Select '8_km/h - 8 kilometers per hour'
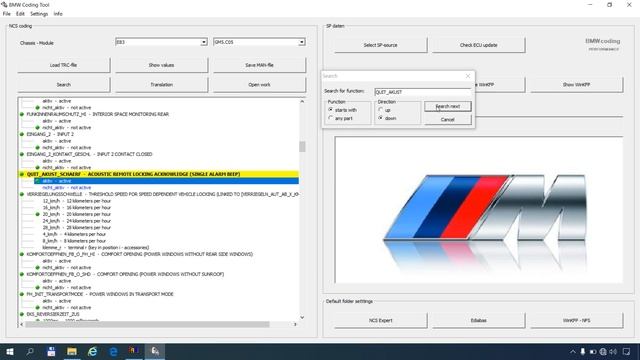This screenshot has height=360, width=640. [x=74, y=241]
